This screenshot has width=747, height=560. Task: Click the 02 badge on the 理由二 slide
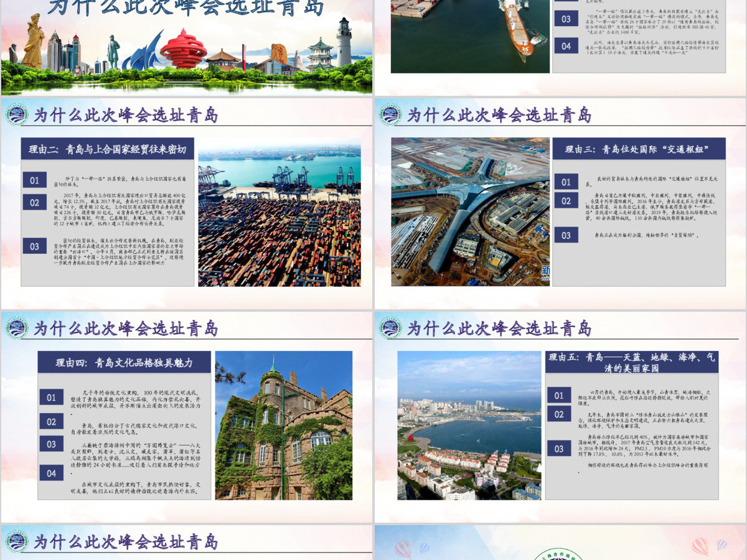coord(35,202)
